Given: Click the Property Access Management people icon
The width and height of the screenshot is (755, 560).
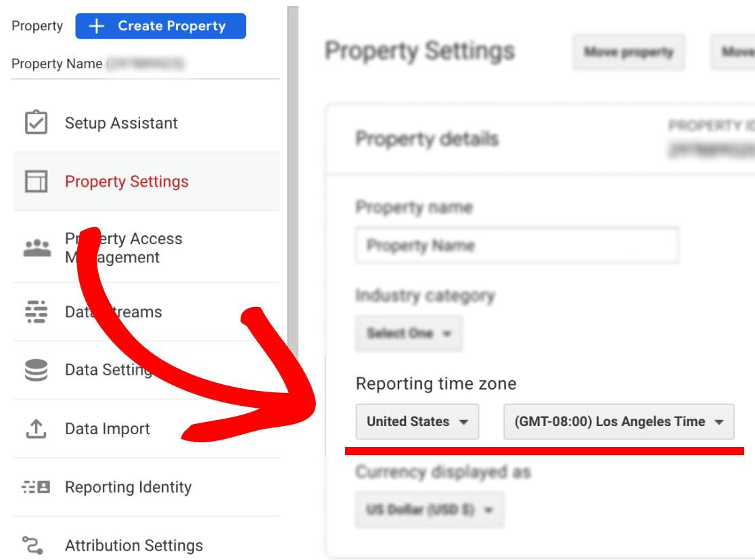Looking at the screenshot, I should 37,248.
